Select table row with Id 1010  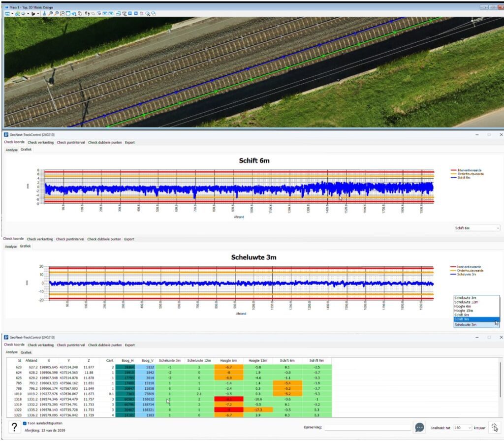[169, 394]
